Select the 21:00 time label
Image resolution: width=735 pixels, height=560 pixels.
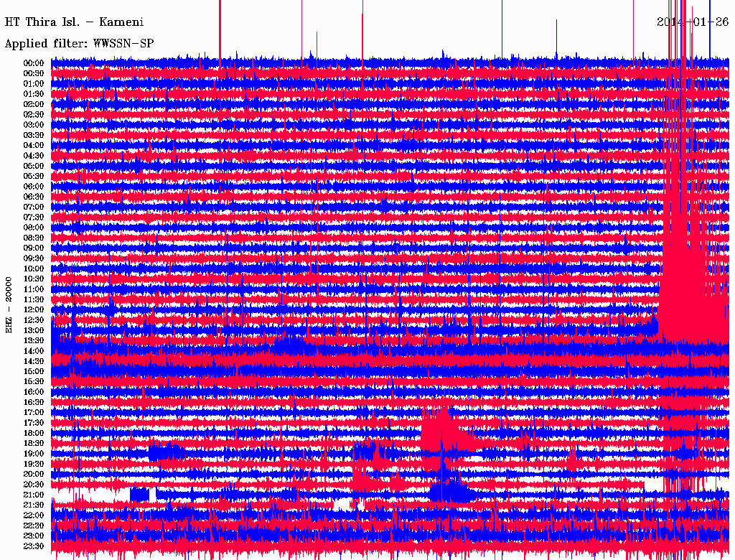coord(34,495)
